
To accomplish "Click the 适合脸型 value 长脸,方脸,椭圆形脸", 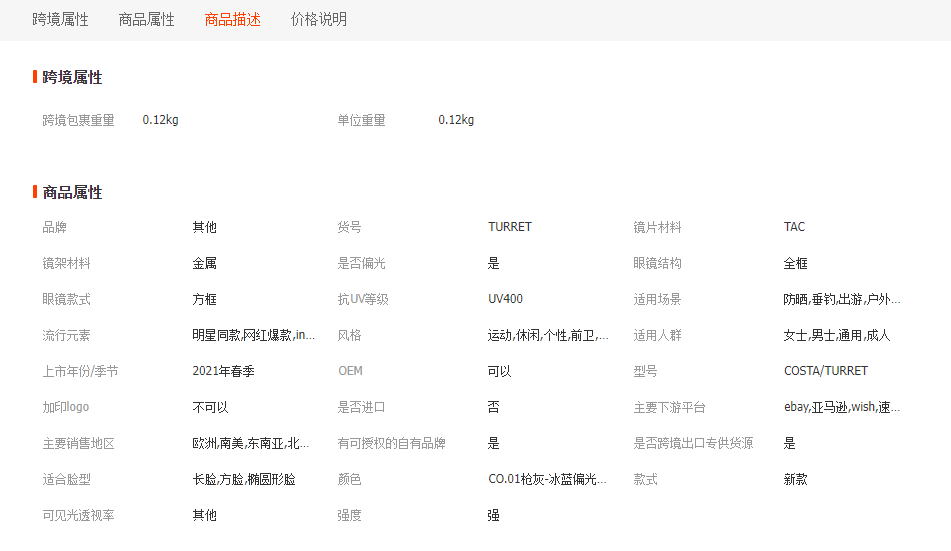I will point(244,479).
